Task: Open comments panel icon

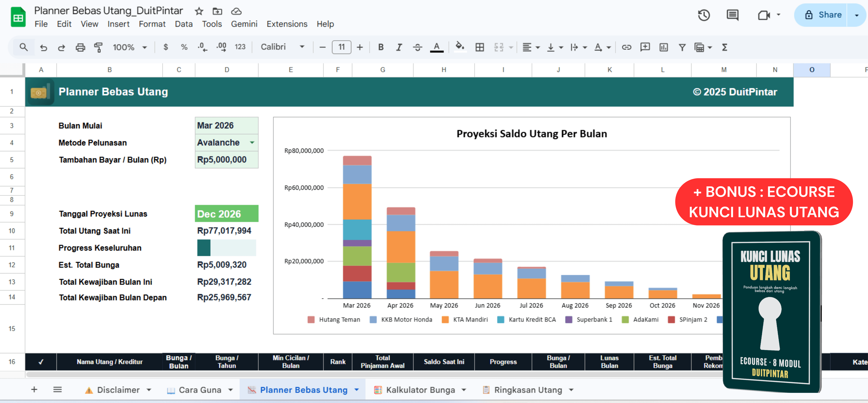Action: 733,15
